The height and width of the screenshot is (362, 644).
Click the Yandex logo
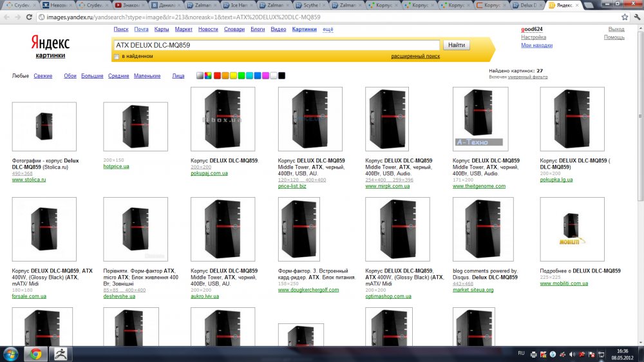pyautogui.click(x=50, y=43)
